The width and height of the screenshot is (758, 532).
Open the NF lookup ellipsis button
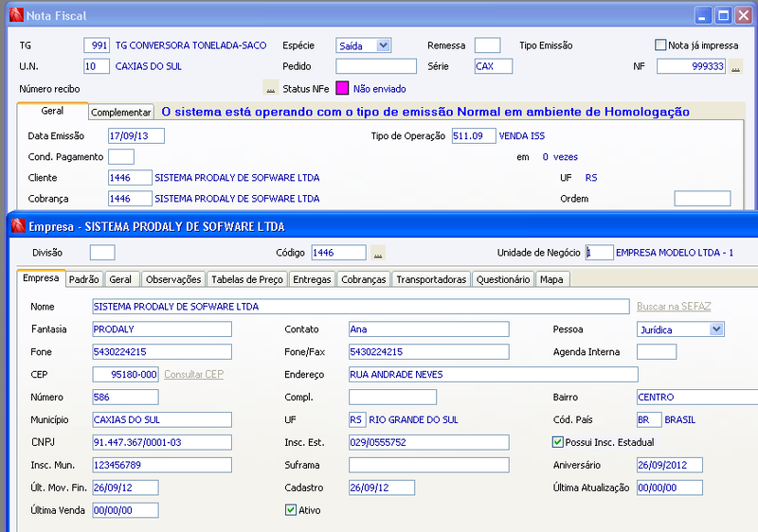pos(735,66)
